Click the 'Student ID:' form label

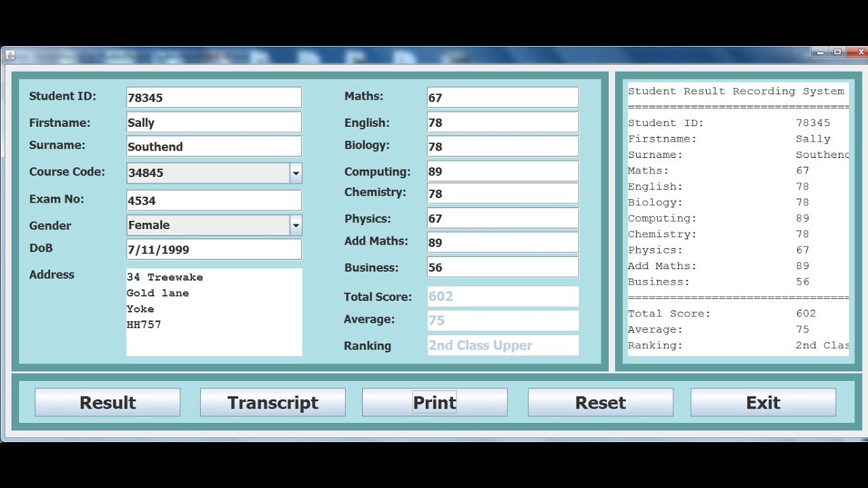[x=62, y=96]
